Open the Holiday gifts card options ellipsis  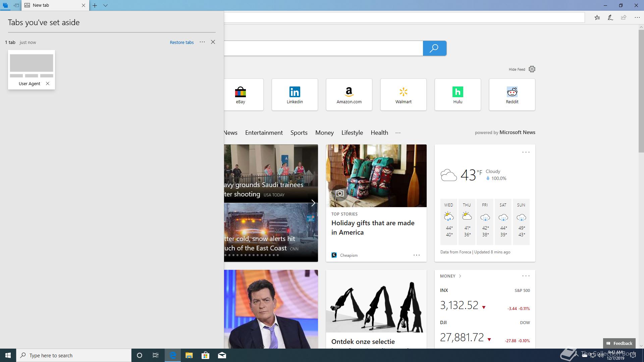[x=416, y=255]
